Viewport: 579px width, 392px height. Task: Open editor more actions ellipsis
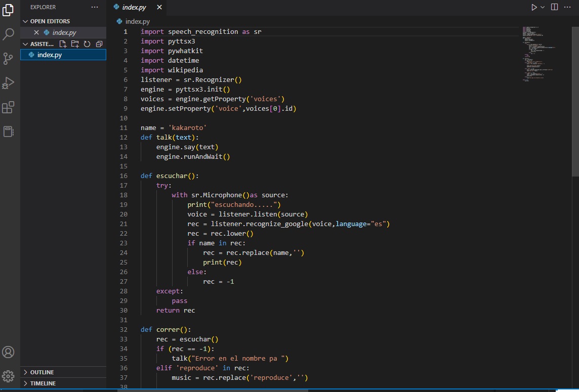(x=567, y=7)
